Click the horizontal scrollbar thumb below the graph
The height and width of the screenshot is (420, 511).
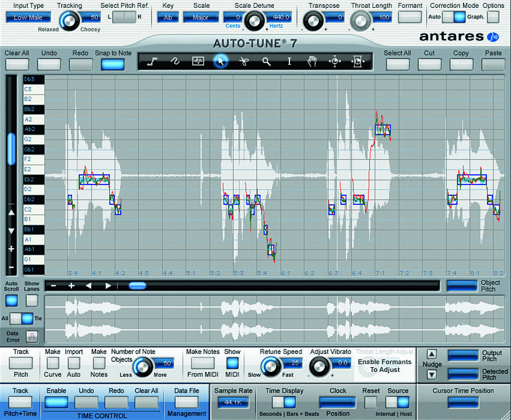coord(138,286)
